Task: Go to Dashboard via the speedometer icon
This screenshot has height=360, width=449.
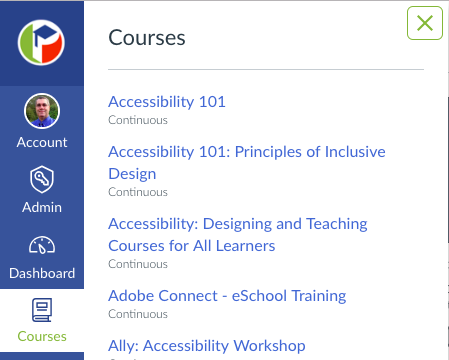Action: tap(42, 245)
